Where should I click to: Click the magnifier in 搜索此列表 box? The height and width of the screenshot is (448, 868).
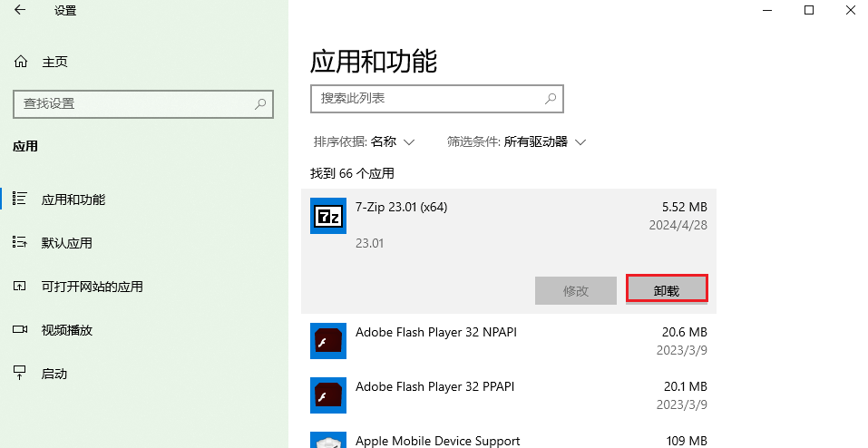551,99
